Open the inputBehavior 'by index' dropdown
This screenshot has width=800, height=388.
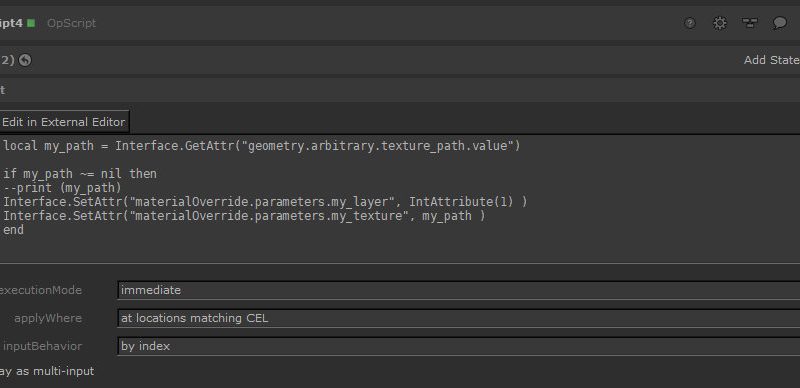[459, 346]
